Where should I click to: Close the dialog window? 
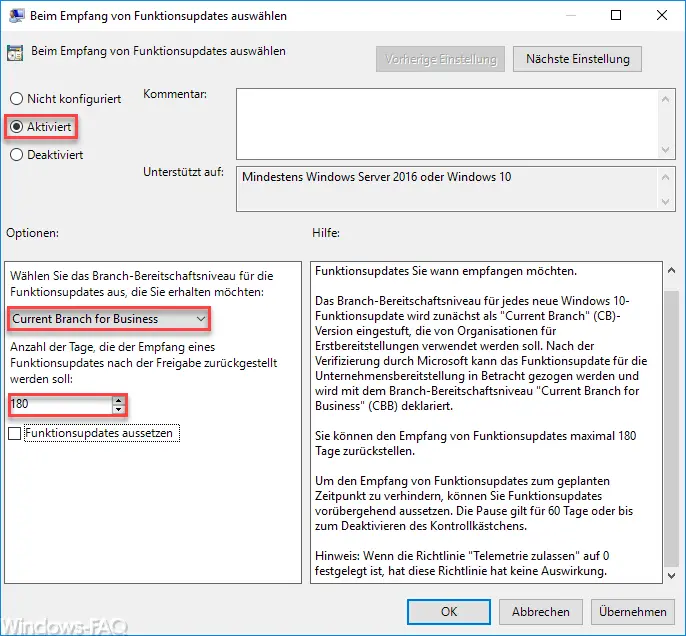pos(662,15)
